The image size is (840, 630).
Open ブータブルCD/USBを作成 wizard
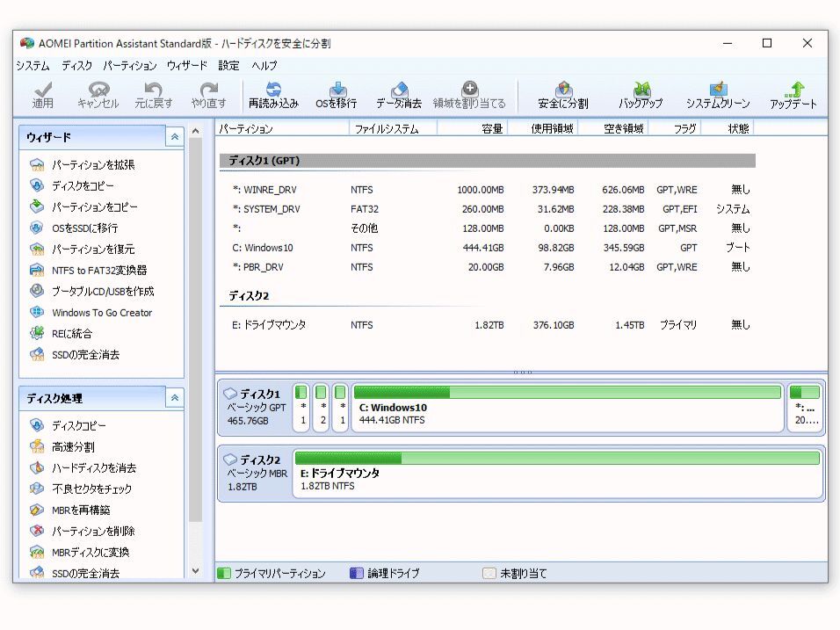[92, 292]
